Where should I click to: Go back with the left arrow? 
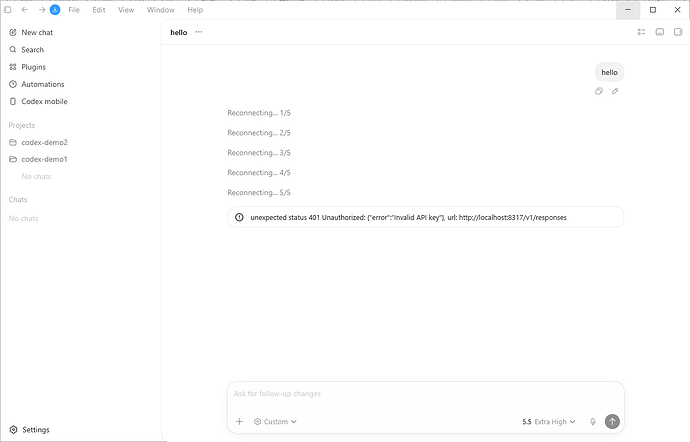click(25, 10)
